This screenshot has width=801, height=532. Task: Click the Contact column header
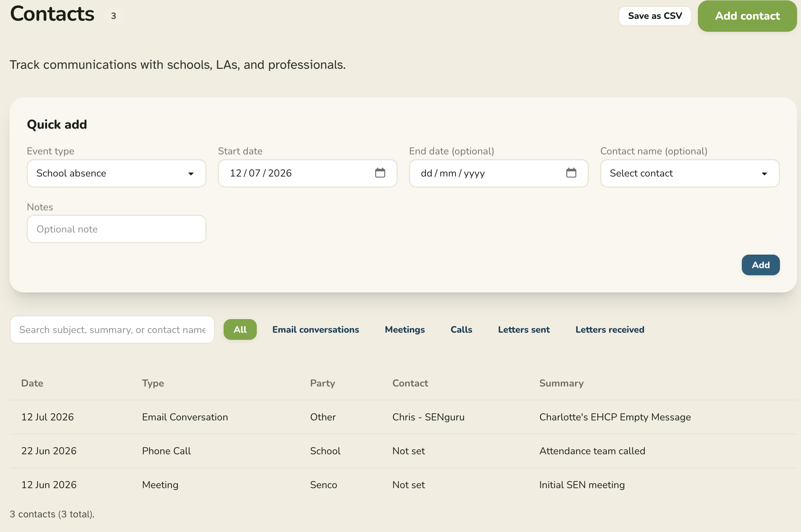410,383
